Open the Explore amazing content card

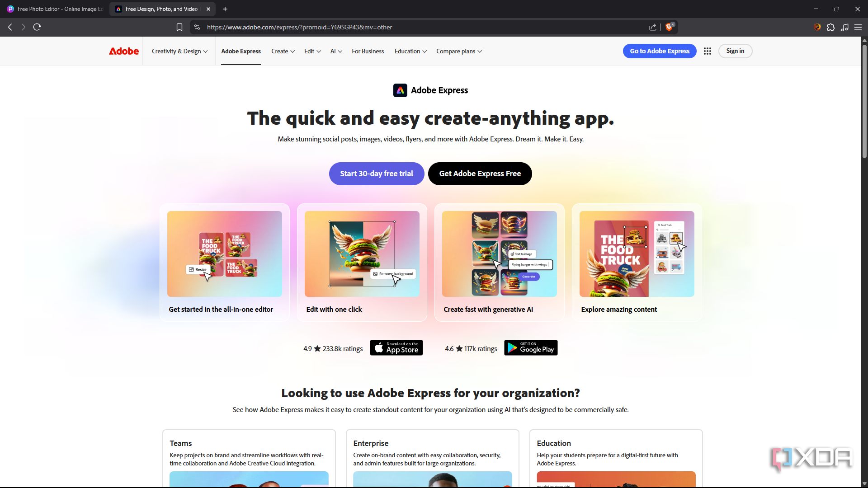click(x=637, y=263)
